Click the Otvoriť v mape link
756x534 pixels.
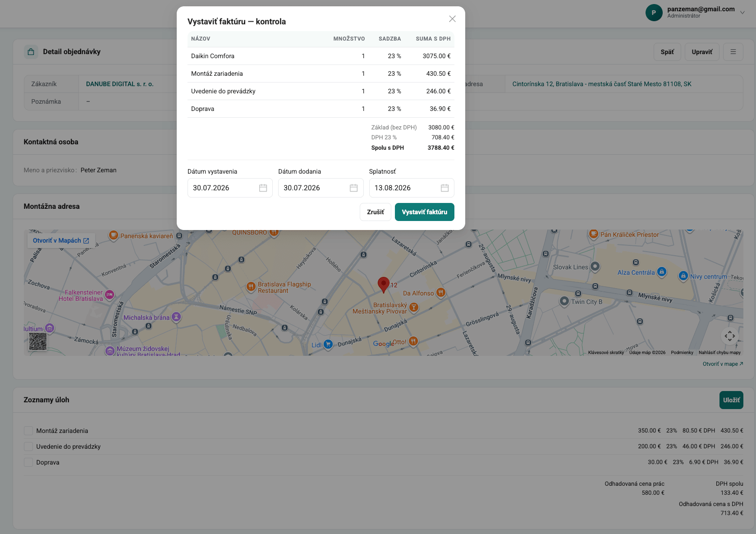click(723, 364)
